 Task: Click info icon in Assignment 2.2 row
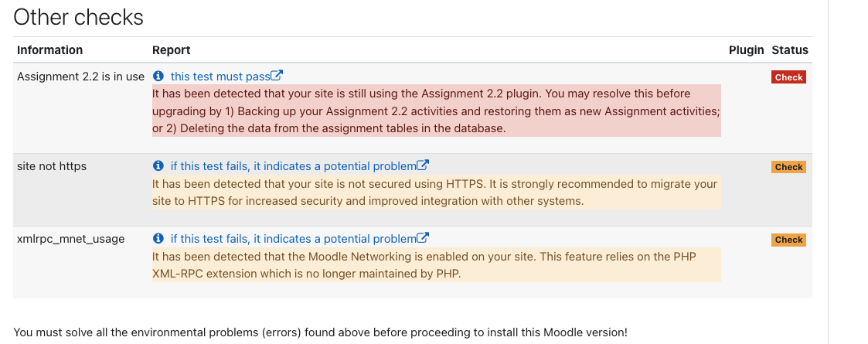(x=158, y=76)
